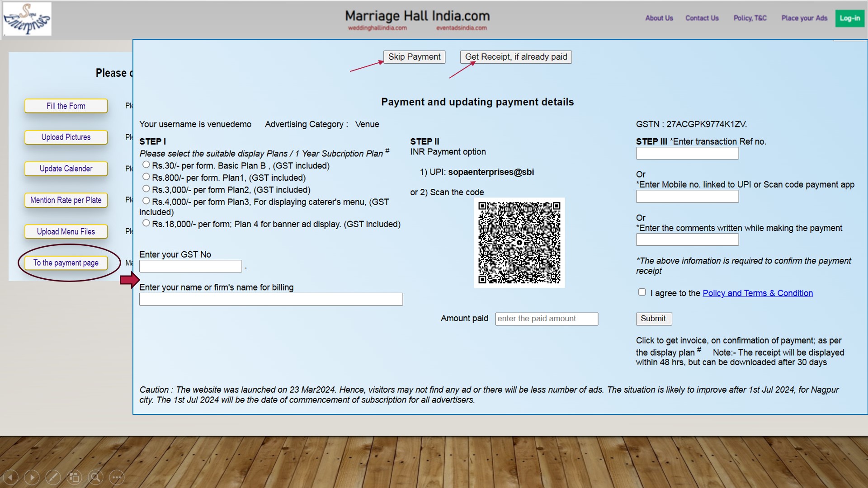This screenshot has width=868, height=488.
Task: Focus the billing name or firm field
Action: (x=271, y=299)
